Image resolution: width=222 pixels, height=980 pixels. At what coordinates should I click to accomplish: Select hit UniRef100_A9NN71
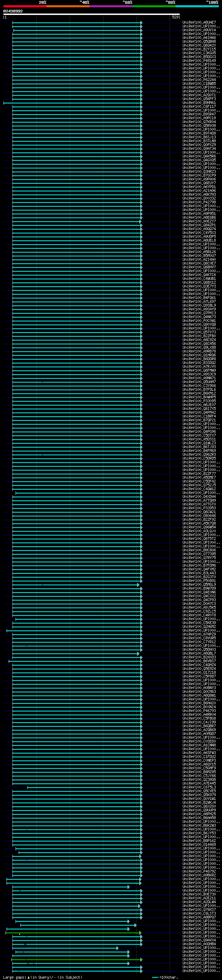click(x=199, y=378)
